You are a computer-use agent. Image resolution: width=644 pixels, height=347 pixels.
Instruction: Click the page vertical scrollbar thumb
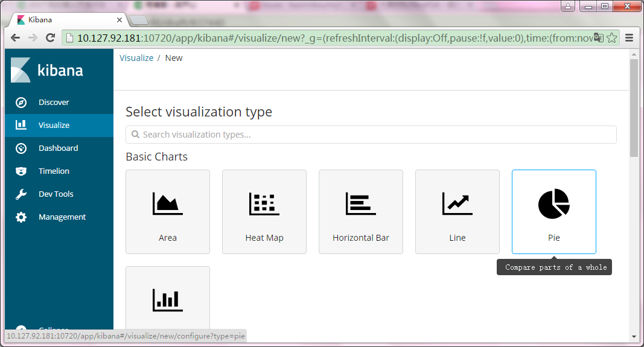[634, 107]
